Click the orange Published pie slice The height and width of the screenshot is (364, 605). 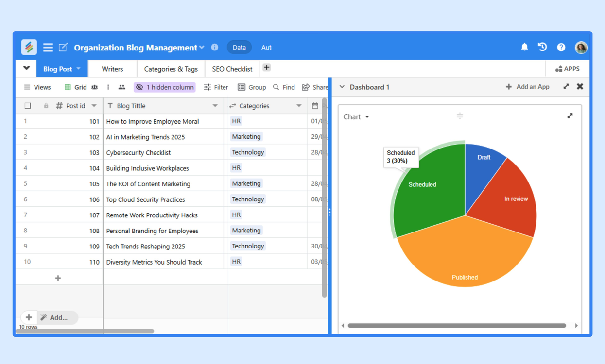tap(465, 252)
